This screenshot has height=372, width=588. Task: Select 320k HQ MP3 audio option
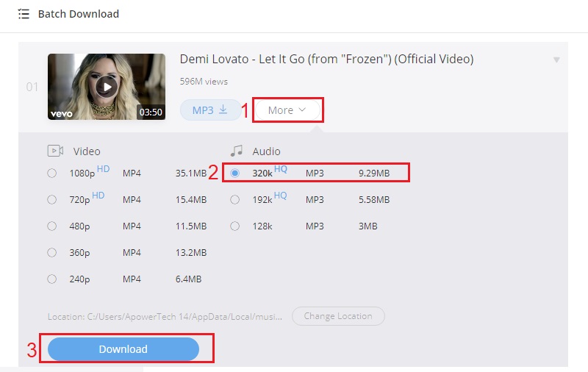pos(234,174)
